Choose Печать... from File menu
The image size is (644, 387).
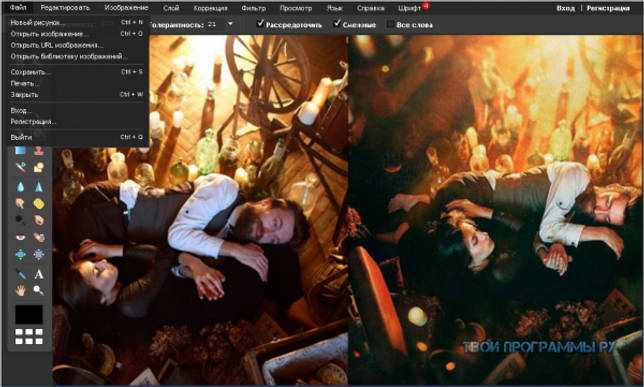click(76, 83)
